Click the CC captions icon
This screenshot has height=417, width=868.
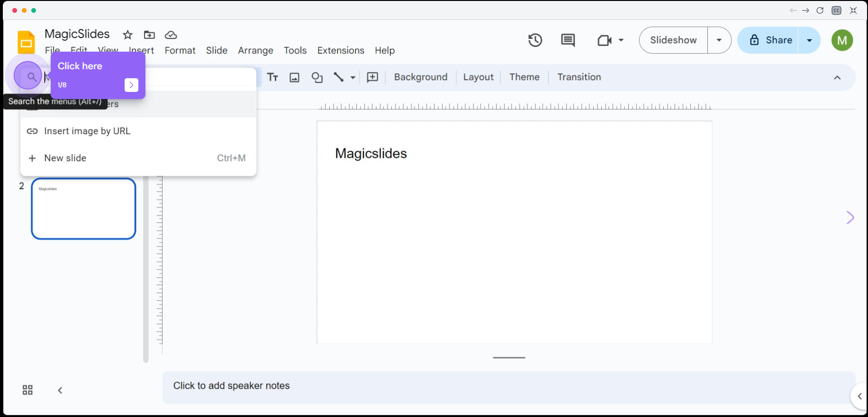837,10
